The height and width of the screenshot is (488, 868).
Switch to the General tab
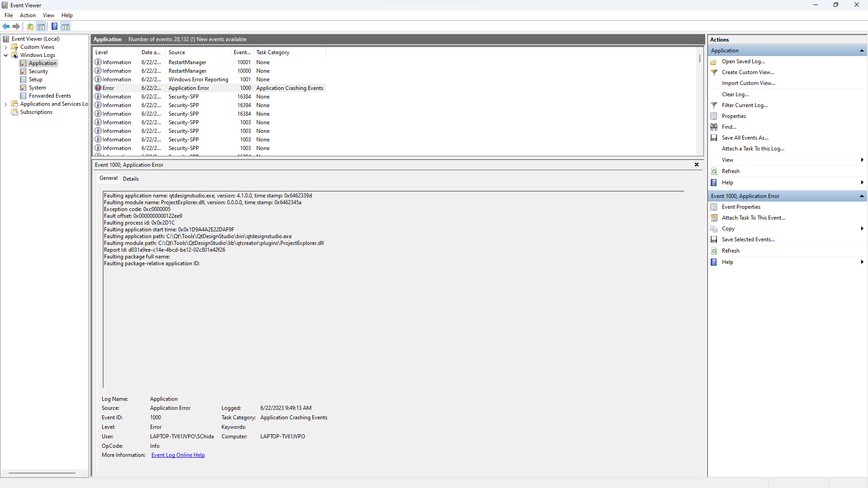click(x=108, y=178)
